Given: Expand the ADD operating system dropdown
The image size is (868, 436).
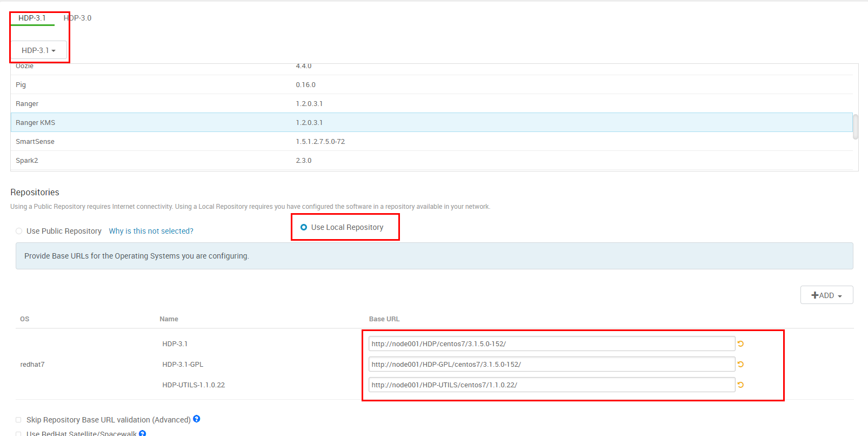Looking at the screenshot, I should tap(826, 295).
